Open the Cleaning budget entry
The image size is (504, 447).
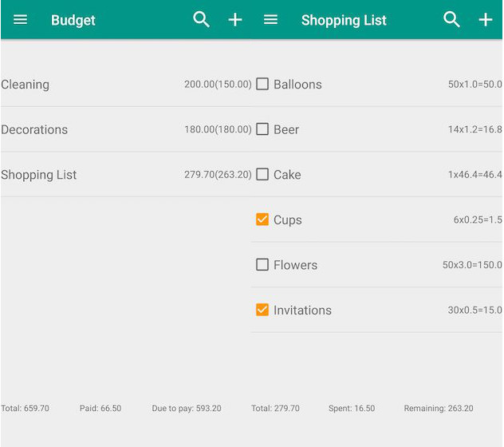click(126, 85)
